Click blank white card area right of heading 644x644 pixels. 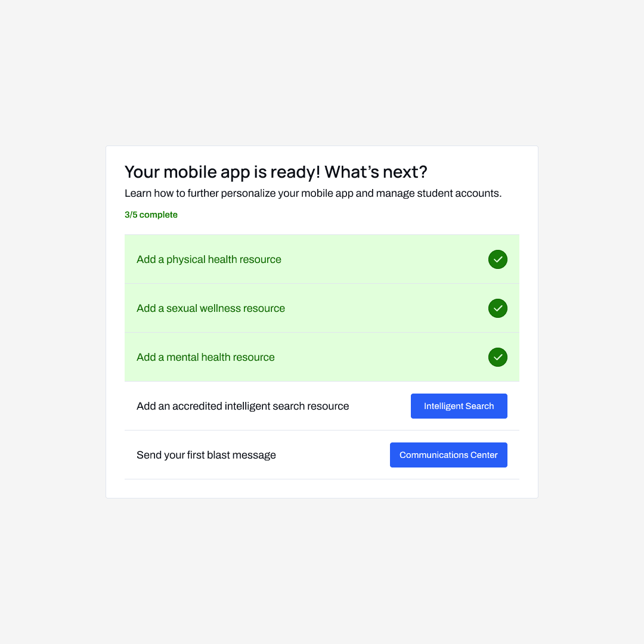pos(483,172)
